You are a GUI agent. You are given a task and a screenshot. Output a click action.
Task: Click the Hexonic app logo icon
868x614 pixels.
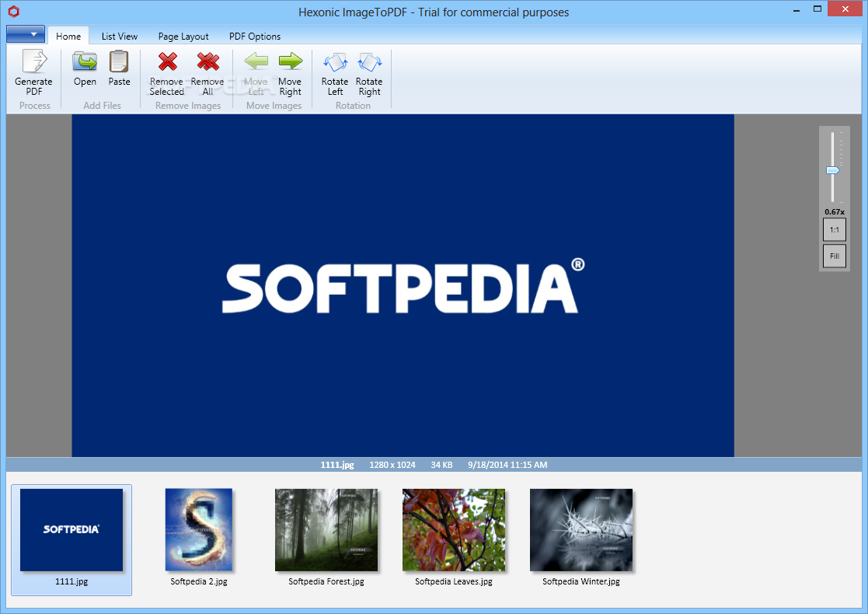coord(14,11)
